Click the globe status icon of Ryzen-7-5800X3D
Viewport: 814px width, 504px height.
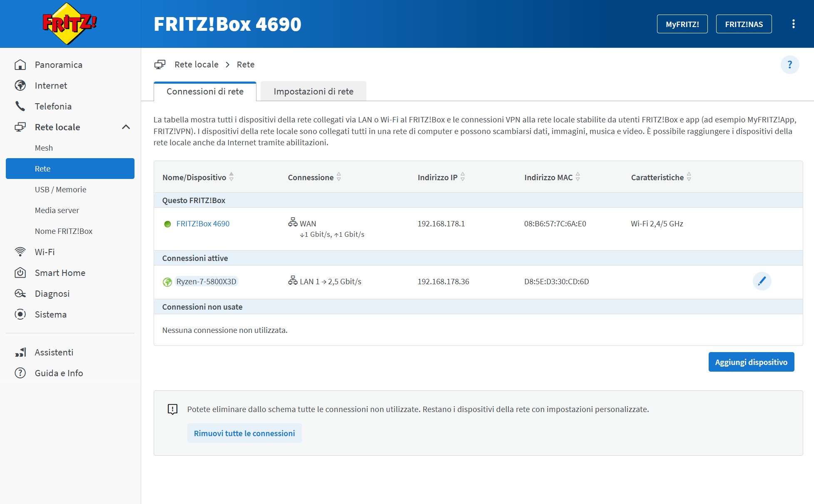pos(167,282)
